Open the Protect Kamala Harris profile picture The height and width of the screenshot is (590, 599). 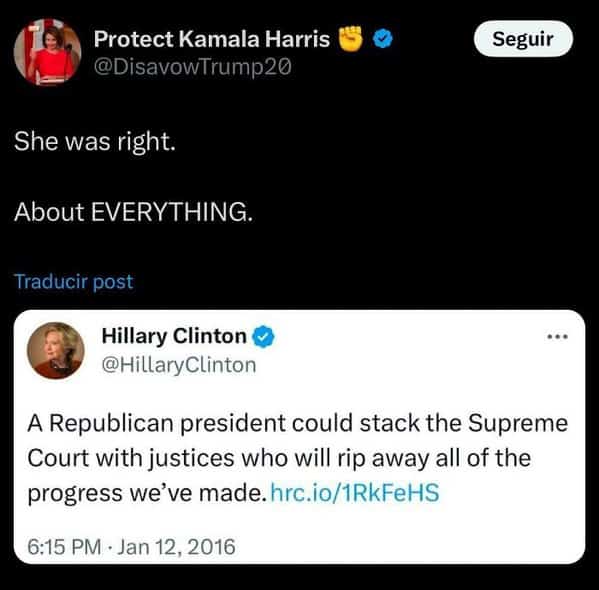[47, 52]
